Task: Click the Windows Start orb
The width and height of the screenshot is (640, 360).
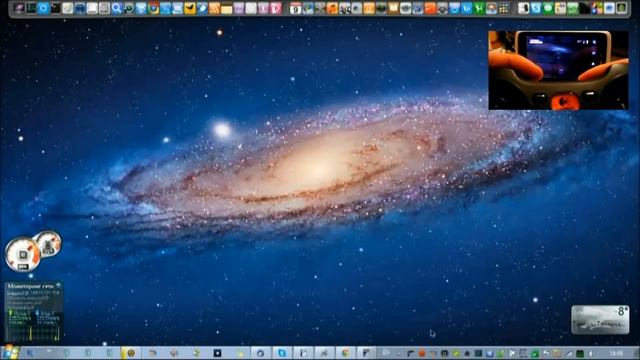Action: [x=10, y=352]
